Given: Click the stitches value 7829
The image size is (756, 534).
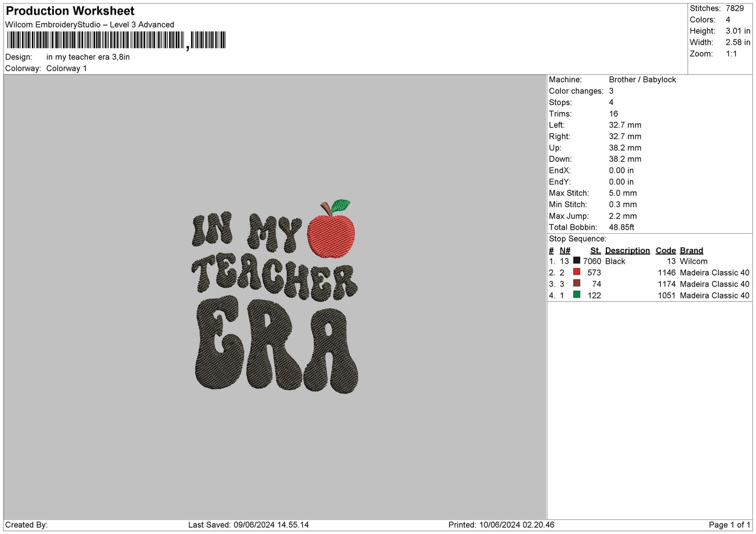Looking at the screenshot, I should (735, 8).
